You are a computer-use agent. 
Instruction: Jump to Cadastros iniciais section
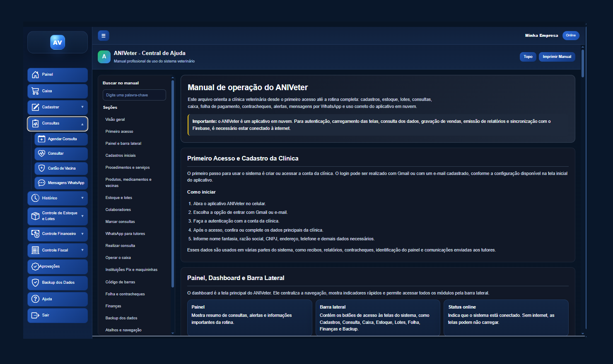(121, 156)
